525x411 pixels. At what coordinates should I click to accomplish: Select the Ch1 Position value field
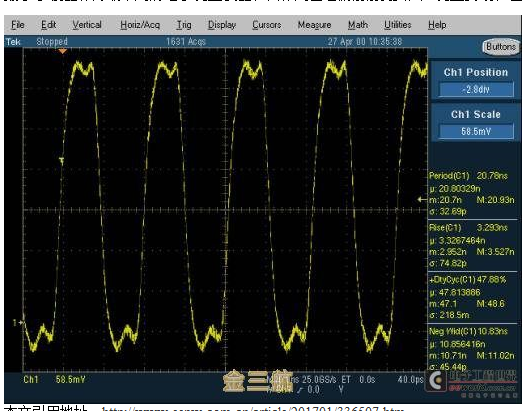click(x=476, y=89)
